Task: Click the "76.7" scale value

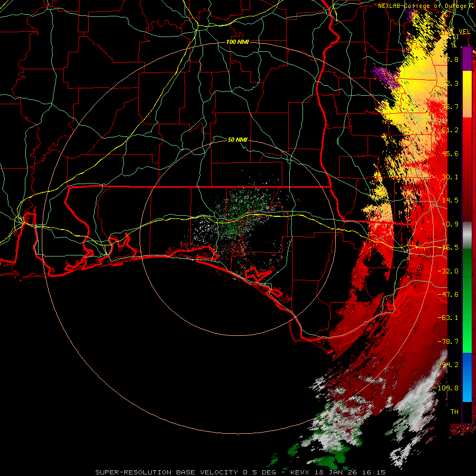Action: coord(451,106)
